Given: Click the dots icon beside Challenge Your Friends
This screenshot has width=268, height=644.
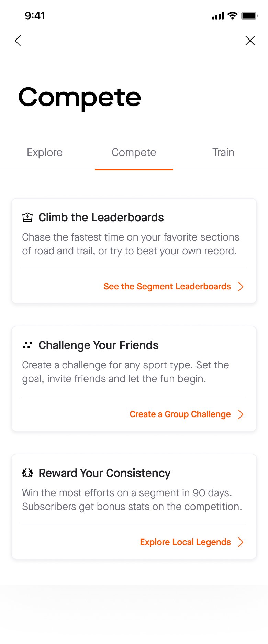Looking at the screenshot, I should (27, 345).
